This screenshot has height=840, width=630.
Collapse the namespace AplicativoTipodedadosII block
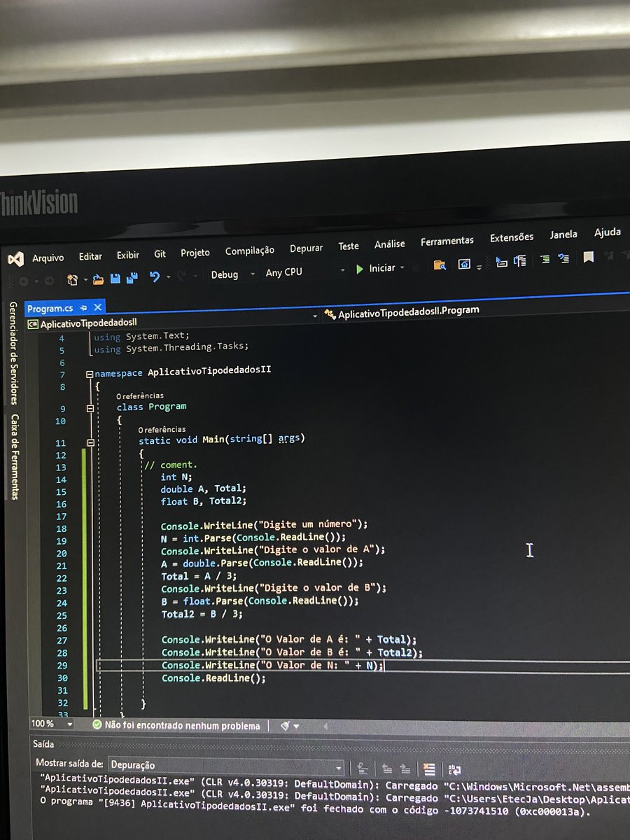coord(90,374)
